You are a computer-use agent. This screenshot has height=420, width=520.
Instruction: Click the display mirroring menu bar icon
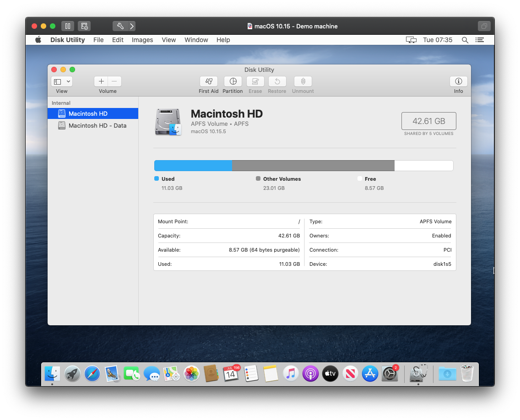click(x=411, y=40)
